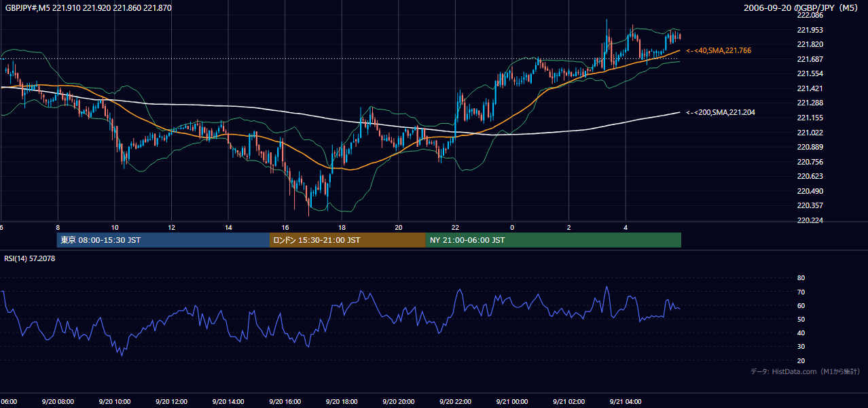868x408 pixels.
Task: Click the 9/20 22:00 time label
Action: click(454, 402)
